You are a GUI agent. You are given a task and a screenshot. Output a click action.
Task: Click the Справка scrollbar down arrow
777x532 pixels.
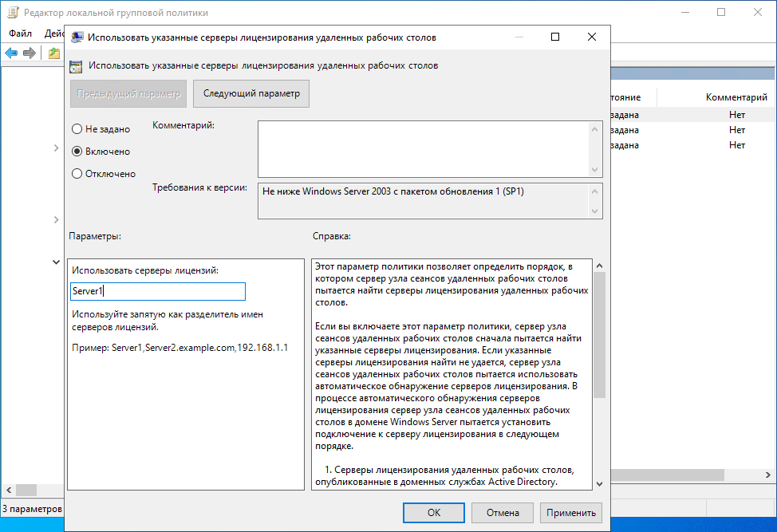599,484
